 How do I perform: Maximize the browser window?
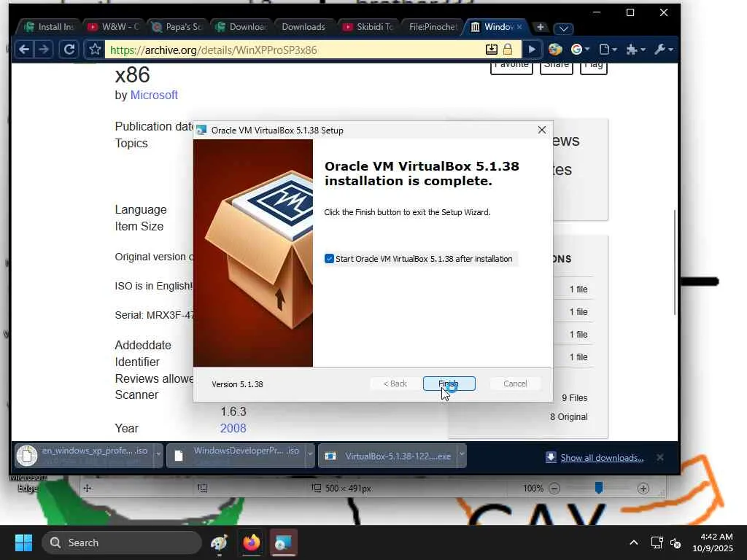tap(630, 12)
